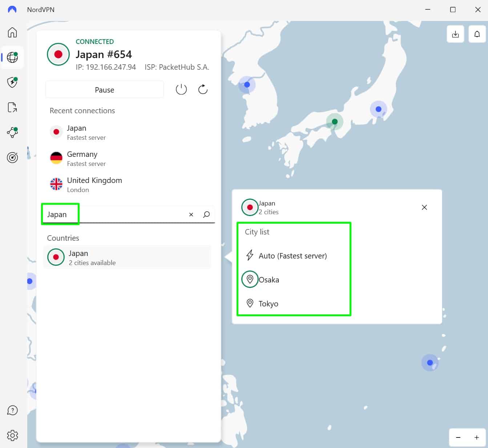Click the Japan flag in popup header
The width and height of the screenshot is (488, 448).
click(250, 207)
